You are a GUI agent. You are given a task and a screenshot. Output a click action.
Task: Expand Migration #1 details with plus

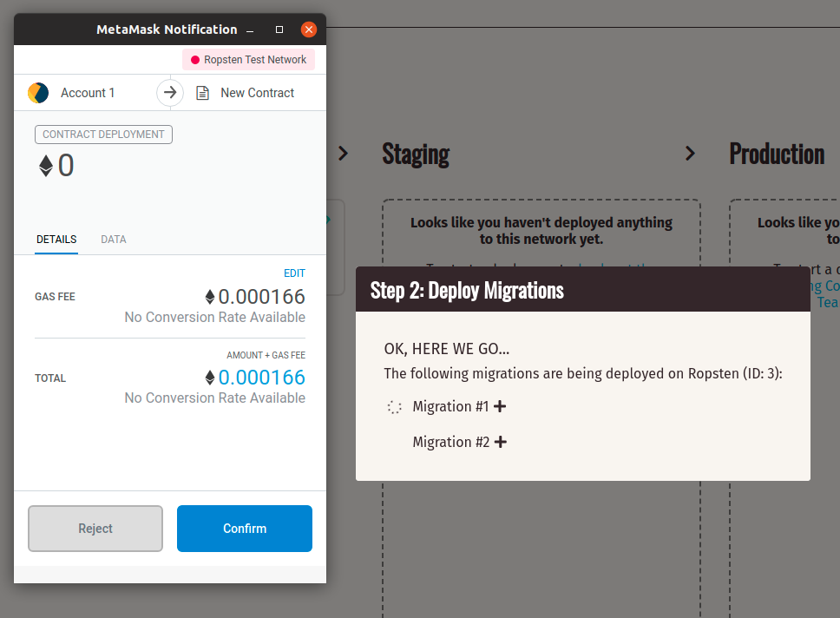point(500,406)
